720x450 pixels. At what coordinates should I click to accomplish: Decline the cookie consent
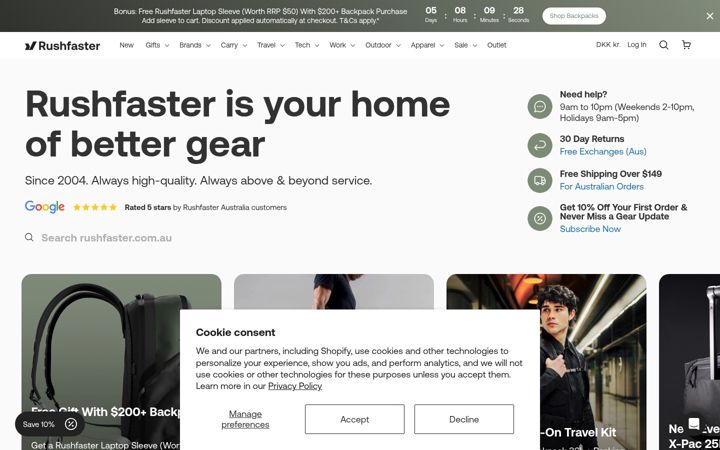pyautogui.click(x=464, y=419)
